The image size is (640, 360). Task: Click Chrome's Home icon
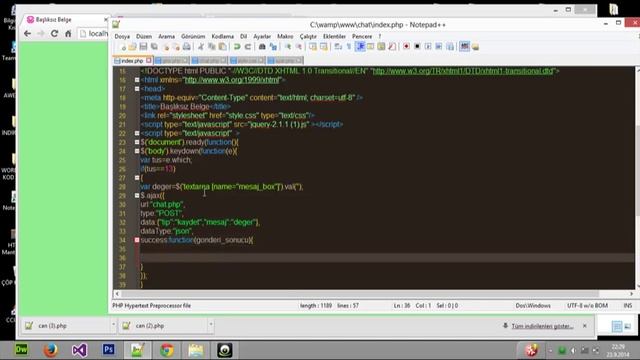pyautogui.click(x=68, y=33)
